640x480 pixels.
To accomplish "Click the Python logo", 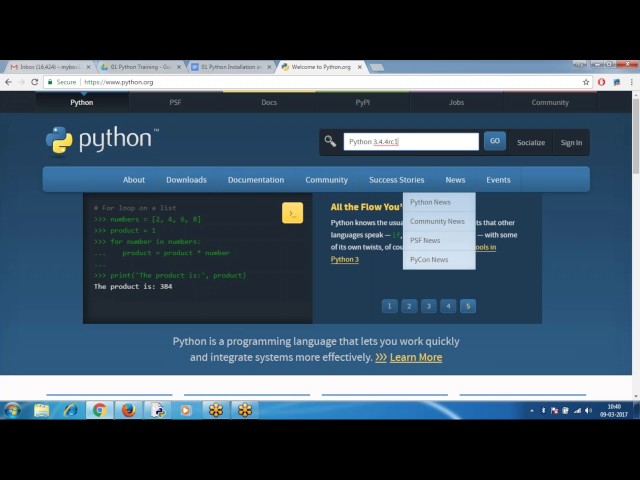I will point(102,141).
